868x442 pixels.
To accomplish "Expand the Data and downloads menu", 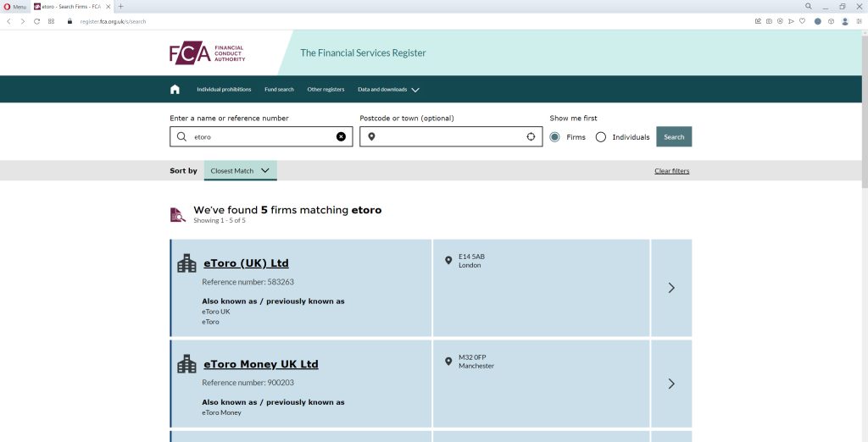I will [388, 89].
